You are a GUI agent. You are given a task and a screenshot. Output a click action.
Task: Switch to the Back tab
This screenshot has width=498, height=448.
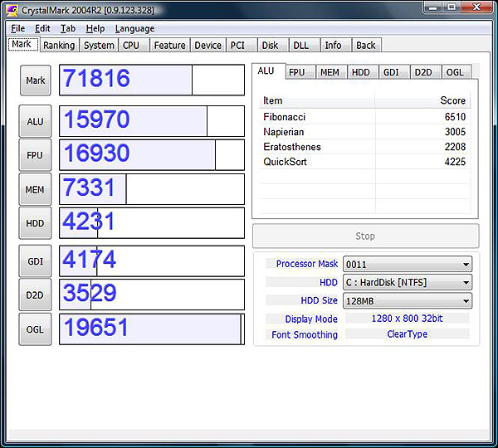[367, 45]
